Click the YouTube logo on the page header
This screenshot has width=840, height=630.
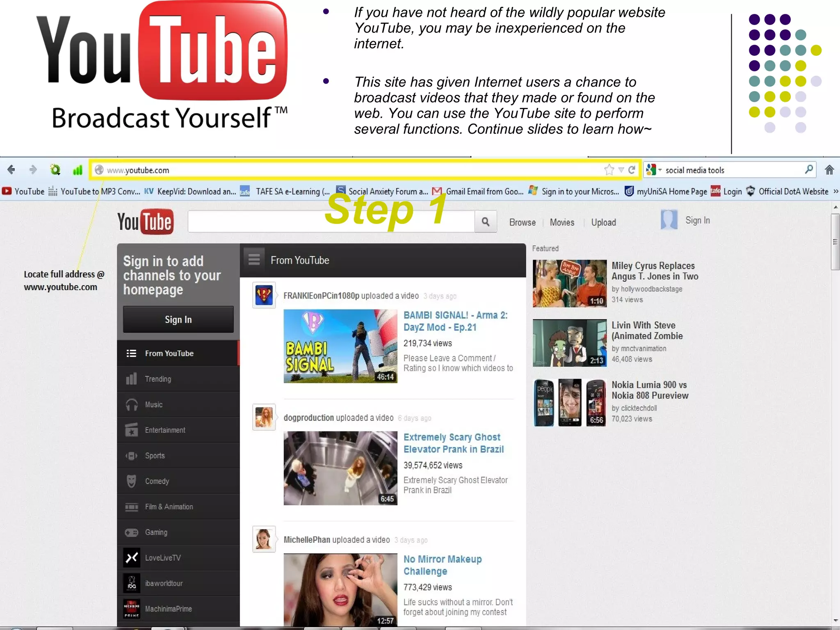click(x=145, y=221)
